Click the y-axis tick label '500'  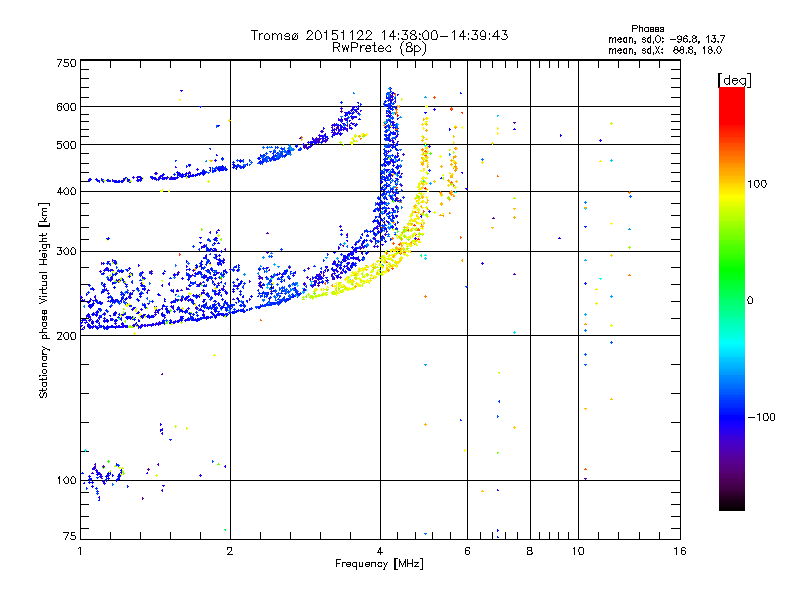click(x=66, y=144)
